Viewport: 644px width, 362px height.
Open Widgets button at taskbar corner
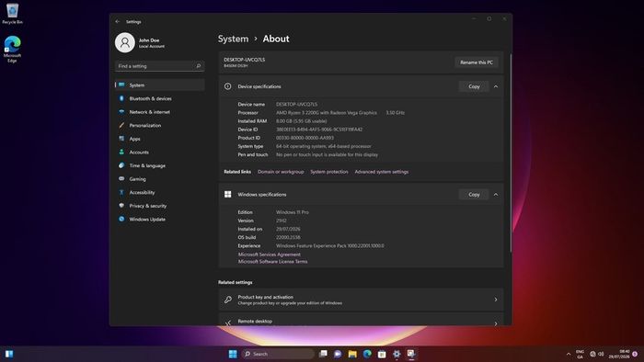tap(9, 354)
